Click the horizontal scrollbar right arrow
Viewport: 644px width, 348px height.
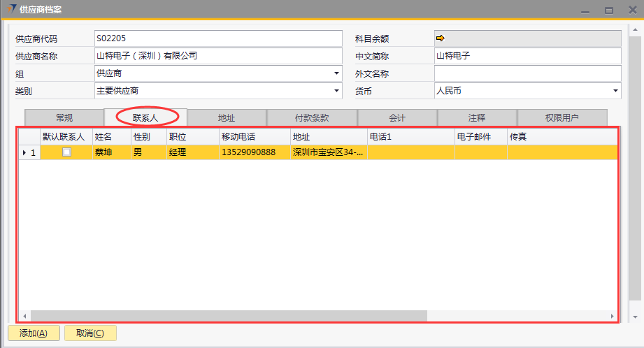[x=611, y=316]
